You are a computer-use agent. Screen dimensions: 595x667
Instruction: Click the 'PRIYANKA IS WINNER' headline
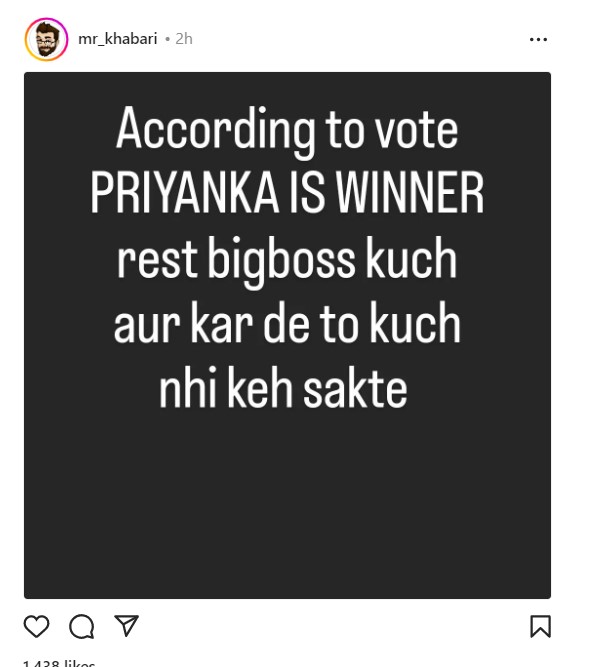[287, 192]
